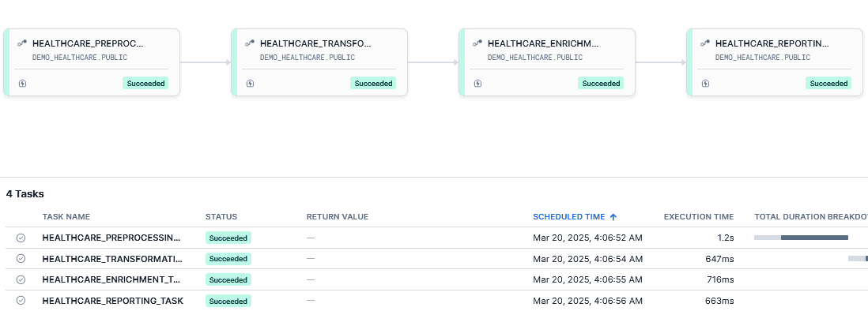The image size is (868, 311).
Task: Click the duration breakdown bar for the preprocessing task
Action: 801,238
